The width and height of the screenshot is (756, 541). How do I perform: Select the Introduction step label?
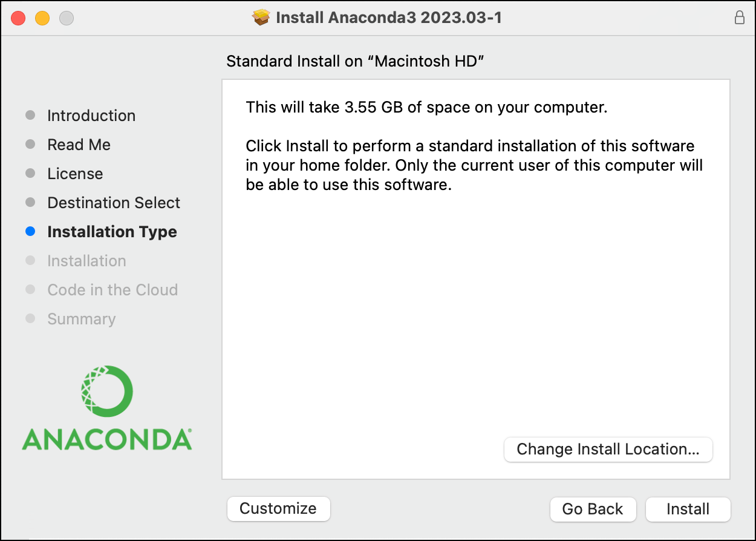(91, 116)
